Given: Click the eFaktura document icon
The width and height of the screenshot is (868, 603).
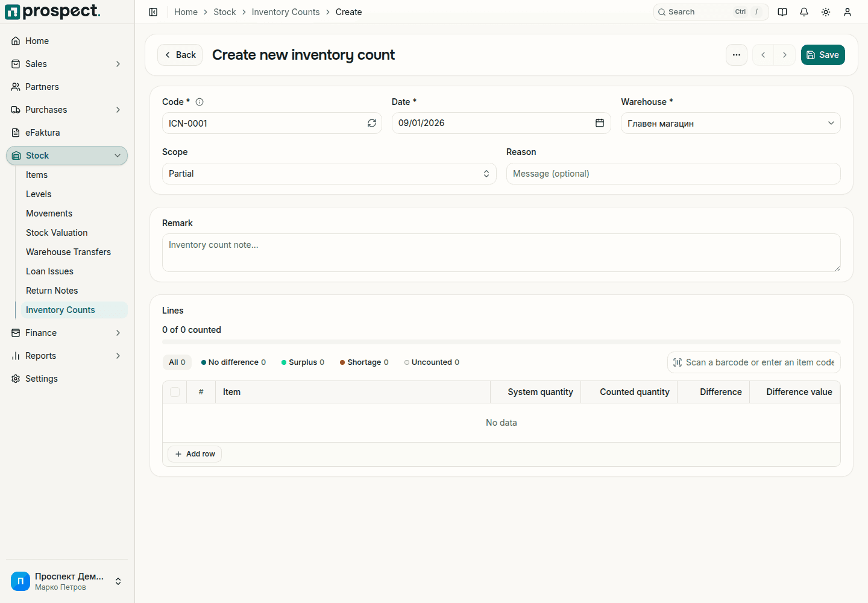Looking at the screenshot, I should pos(16,133).
